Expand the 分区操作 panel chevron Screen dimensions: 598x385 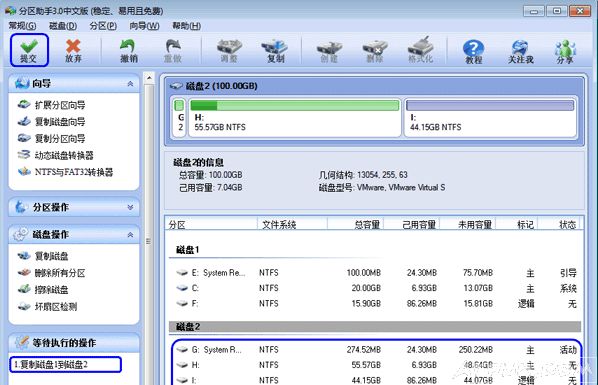(130, 207)
